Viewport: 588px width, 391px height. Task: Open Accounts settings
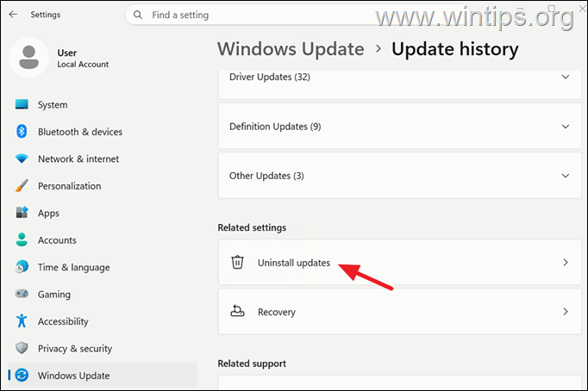click(103, 239)
